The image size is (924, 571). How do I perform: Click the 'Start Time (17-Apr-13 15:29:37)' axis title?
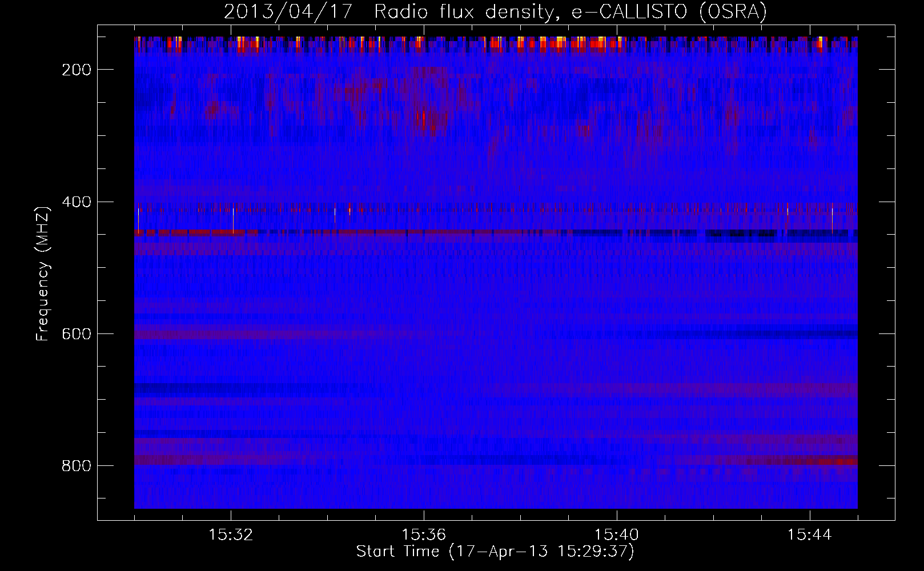495,552
